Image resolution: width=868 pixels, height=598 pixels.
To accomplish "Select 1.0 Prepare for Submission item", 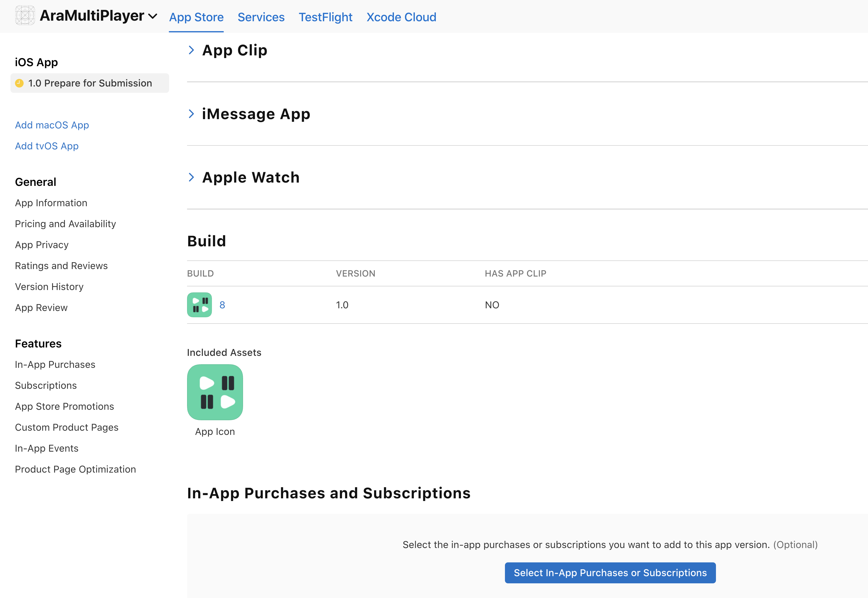I will coord(90,83).
